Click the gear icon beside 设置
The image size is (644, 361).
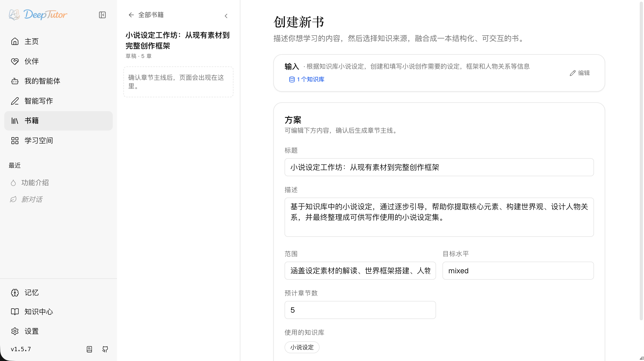click(x=15, y=331)
